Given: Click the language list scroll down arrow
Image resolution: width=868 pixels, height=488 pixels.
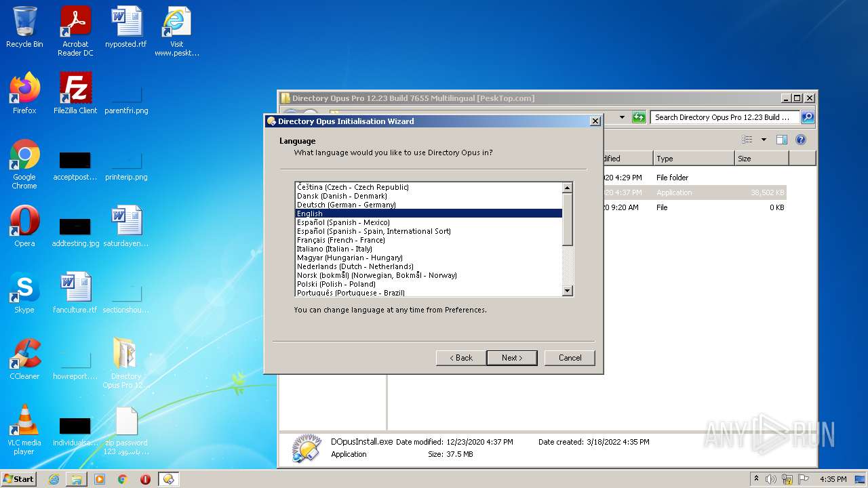Looking at the screenshot, I should pos(568,290).
